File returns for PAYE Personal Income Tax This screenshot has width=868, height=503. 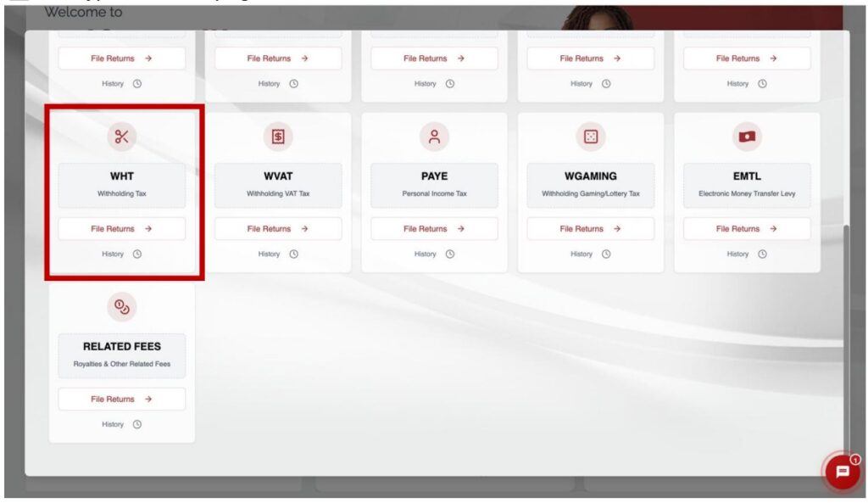[x=434, y=229]
